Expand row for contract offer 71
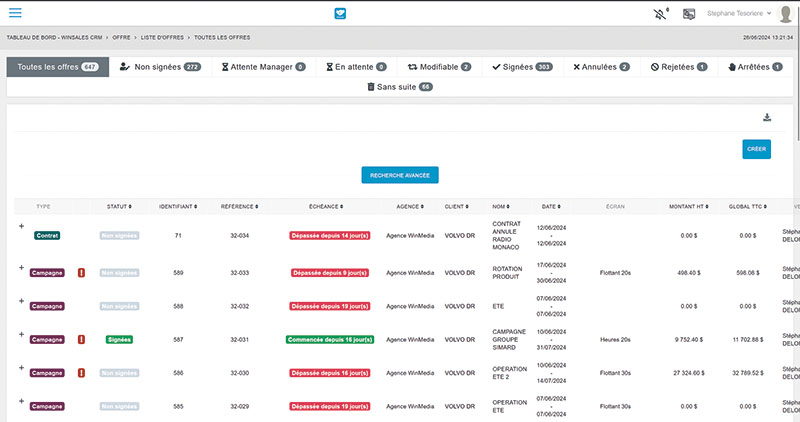Screen dimensions: 800x422 (x=21, y=226)
